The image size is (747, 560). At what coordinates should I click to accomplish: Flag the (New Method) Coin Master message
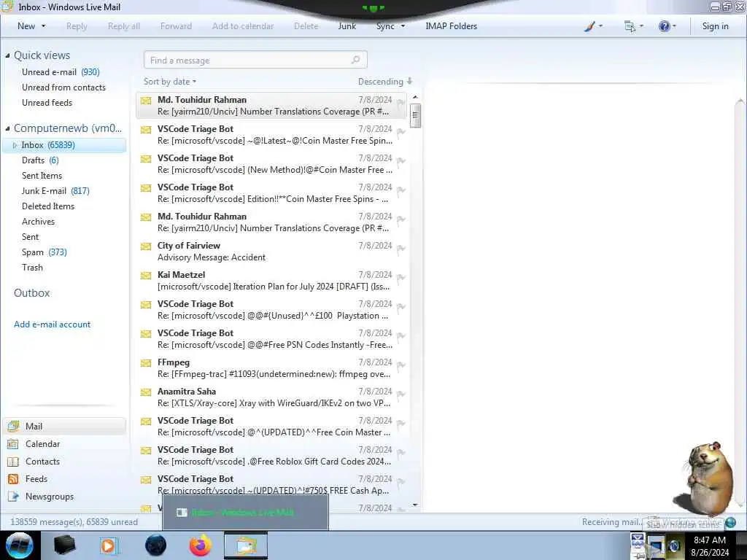click(x=400, y=161)
